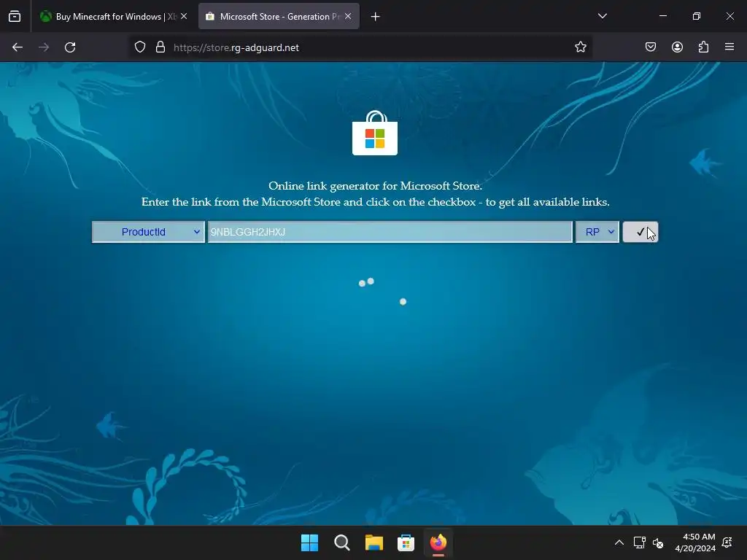Image resolution: width=747 pixels, height=560 pixels.
Task: Close the Microsoft Store - Generation tab
Action: [348, 16]
